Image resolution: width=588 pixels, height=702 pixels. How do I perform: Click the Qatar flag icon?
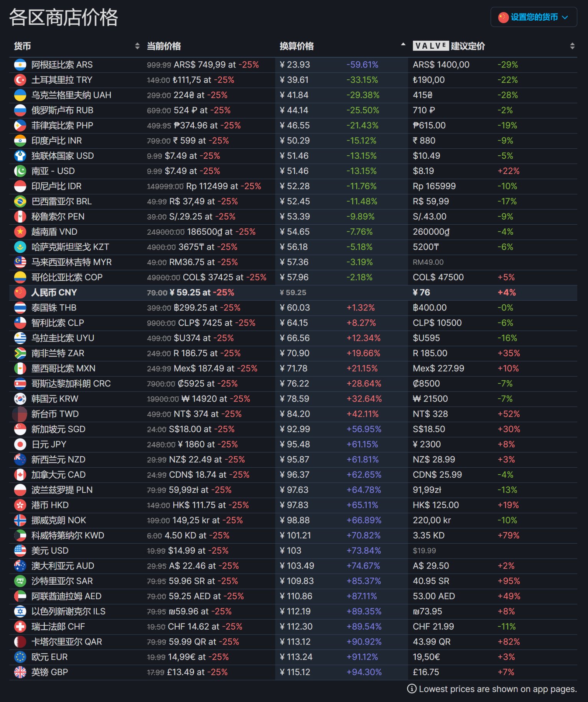[20, 642]
